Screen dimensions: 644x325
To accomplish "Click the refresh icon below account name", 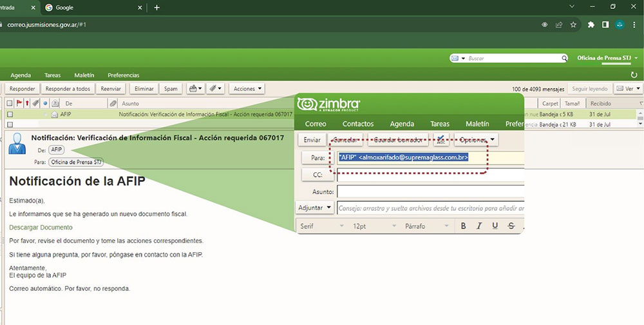I will [634, 75].
